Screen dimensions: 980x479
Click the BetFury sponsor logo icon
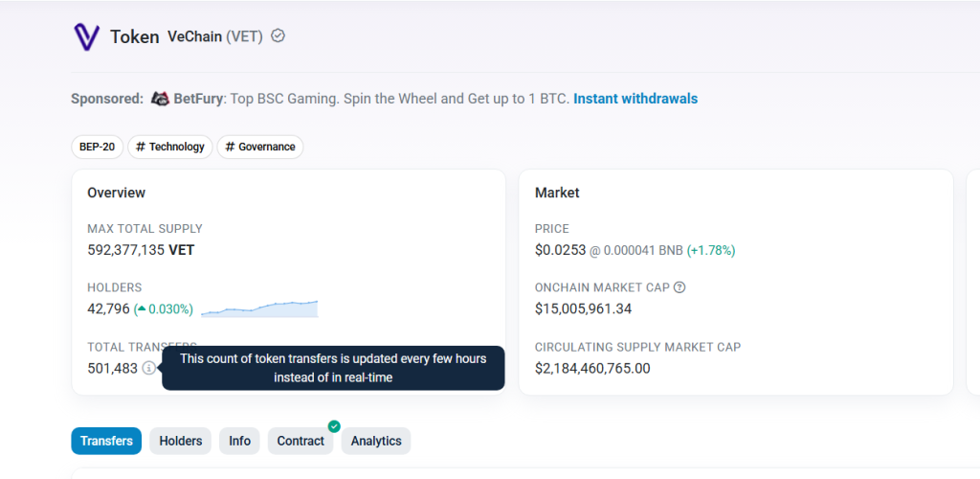161,98
